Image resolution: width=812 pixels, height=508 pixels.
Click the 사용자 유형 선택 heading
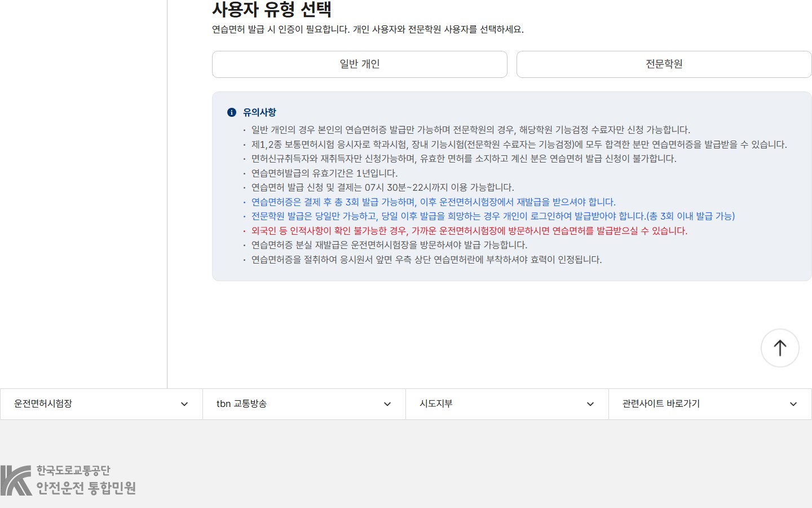point(271,10)
